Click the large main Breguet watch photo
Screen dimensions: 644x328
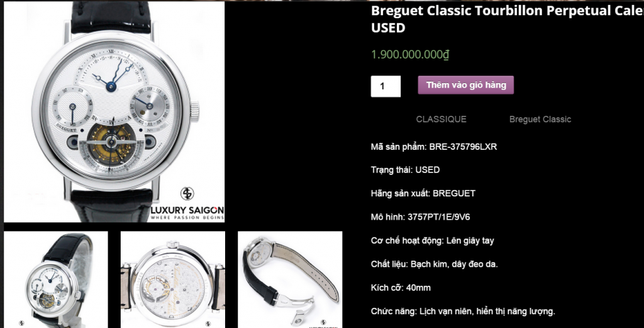[x=114, y=111]
